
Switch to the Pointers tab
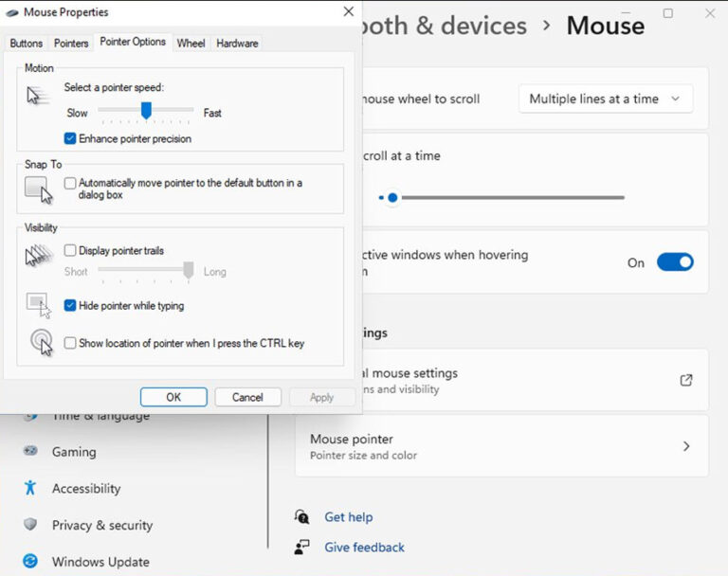pyautogui.click(x=71, y=44)
